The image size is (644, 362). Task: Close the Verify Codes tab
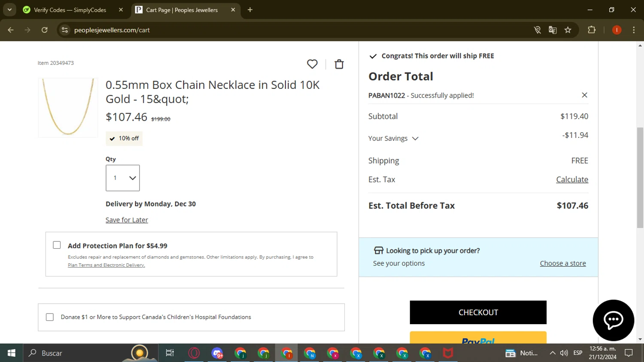click(121, 9)
